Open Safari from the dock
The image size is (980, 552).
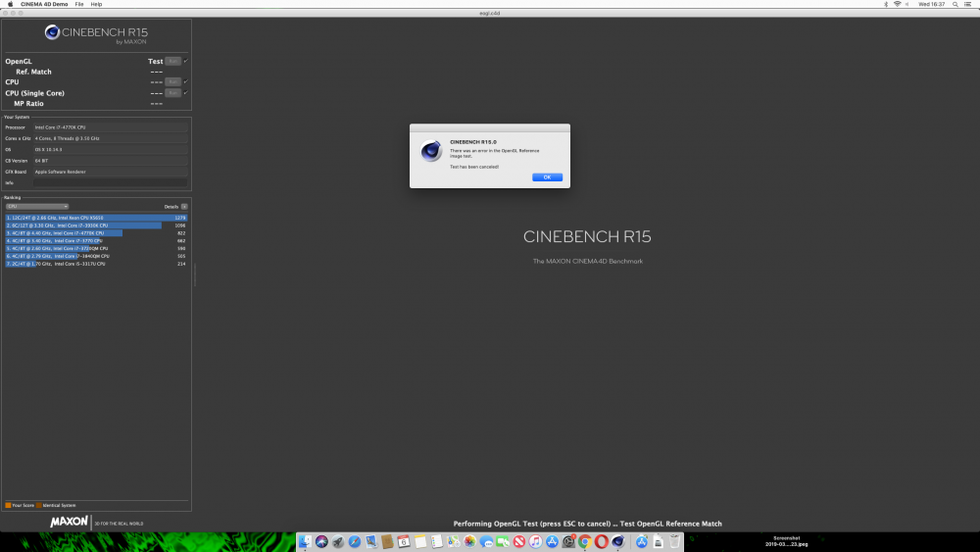[355, 541]
